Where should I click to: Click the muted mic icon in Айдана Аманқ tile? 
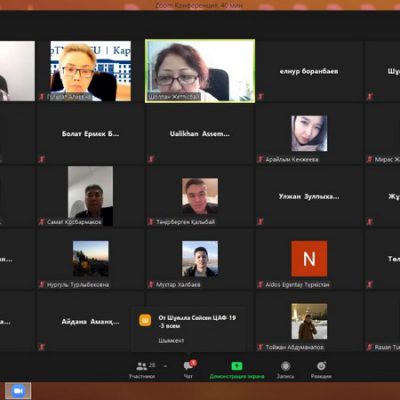point(42,347)
